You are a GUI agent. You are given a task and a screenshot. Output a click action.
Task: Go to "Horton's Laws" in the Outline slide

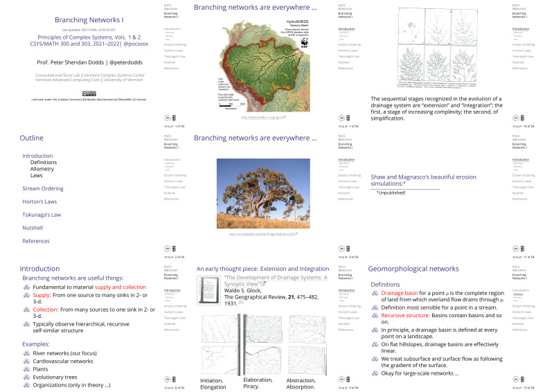point(41,201)
